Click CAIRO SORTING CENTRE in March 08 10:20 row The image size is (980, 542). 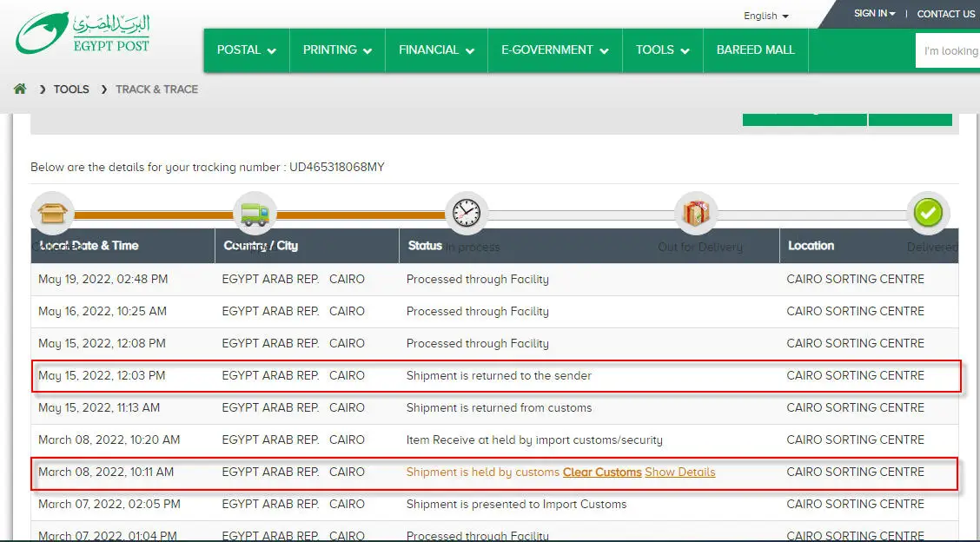pyautogui.click(x=855, y=440)
